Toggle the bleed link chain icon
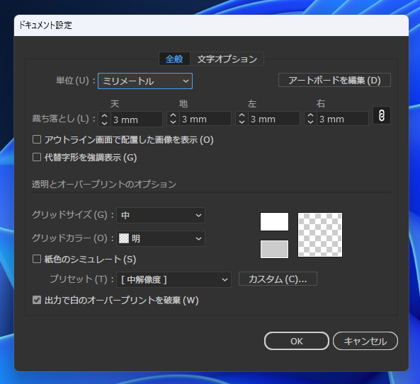420x384 pixels. click(x=382, y=116)
